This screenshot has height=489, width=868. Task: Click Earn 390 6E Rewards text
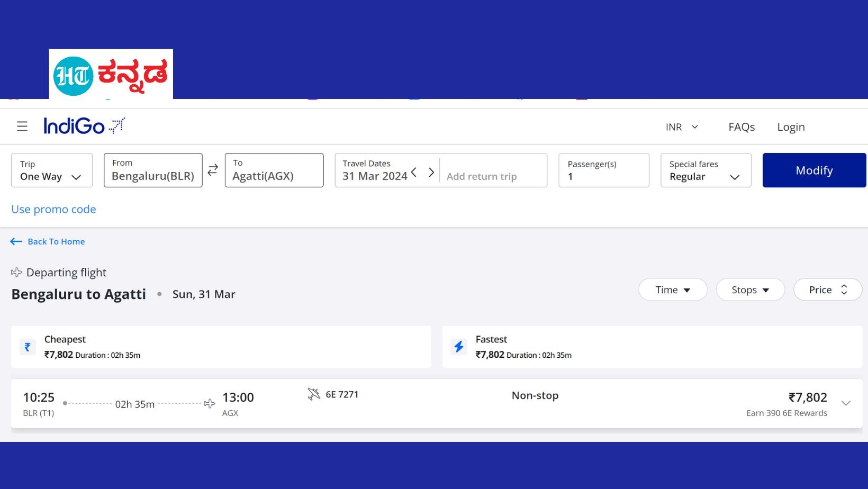tap(786, 413)
